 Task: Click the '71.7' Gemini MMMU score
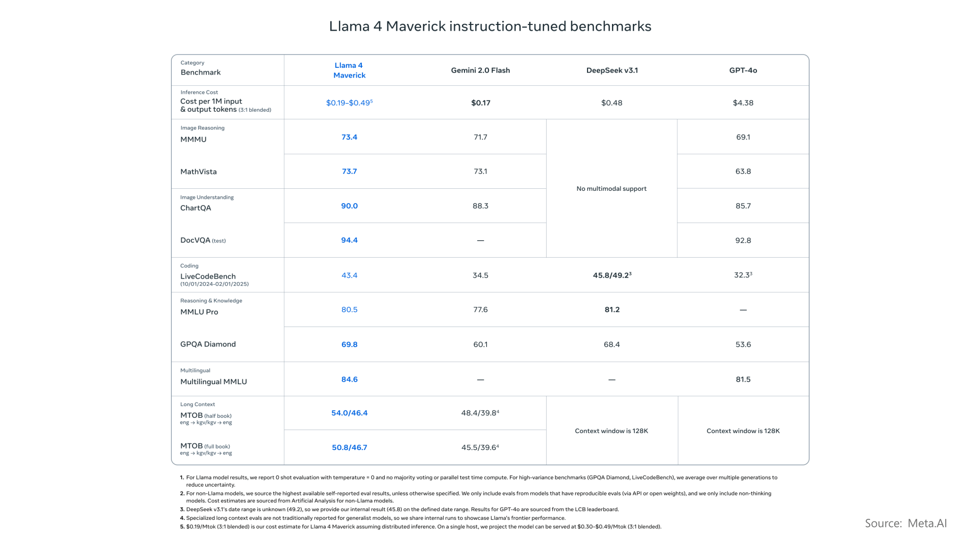pyautogui.click(x=480, y=137)
